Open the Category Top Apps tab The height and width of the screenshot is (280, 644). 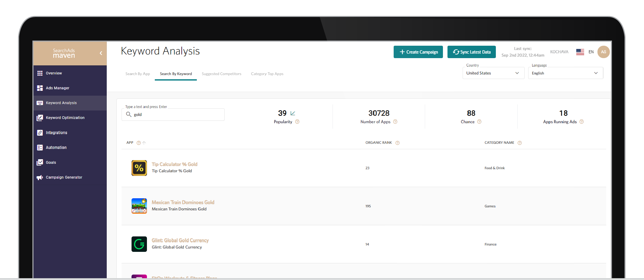pyautogui.click(x=267, y=74)
